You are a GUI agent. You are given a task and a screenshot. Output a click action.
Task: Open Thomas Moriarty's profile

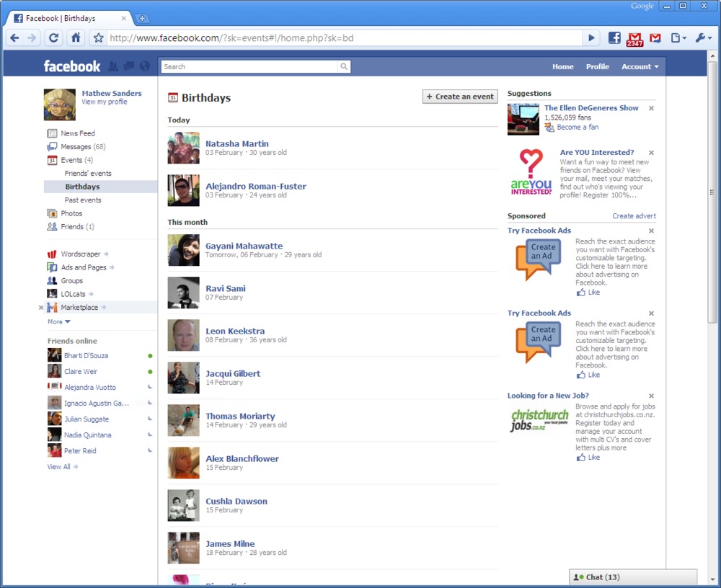240,416
